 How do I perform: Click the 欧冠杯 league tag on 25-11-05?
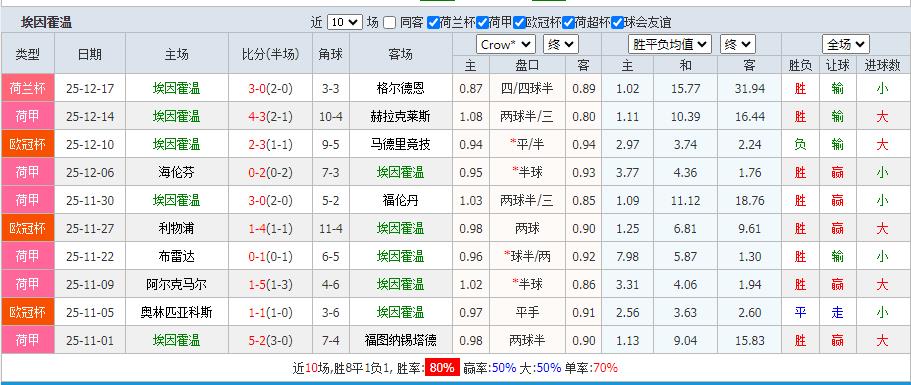click(x=27, y=312)
